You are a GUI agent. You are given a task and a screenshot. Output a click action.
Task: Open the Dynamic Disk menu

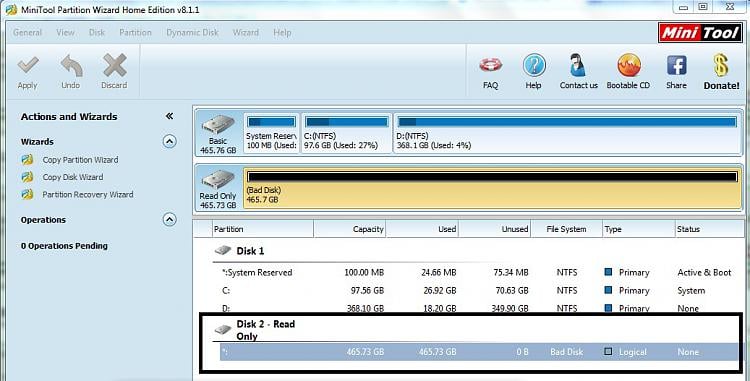(192, 33)
